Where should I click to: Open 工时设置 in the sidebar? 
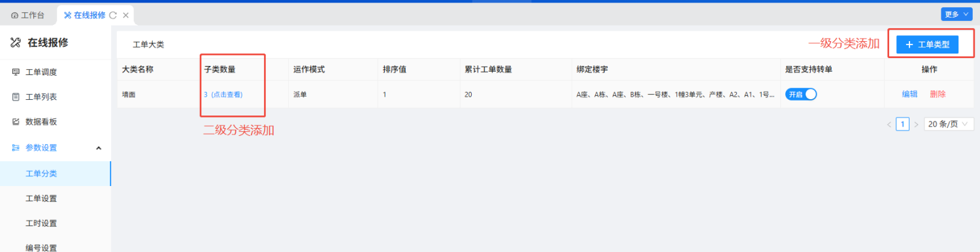pyautogui.click(x=41, y=223)
